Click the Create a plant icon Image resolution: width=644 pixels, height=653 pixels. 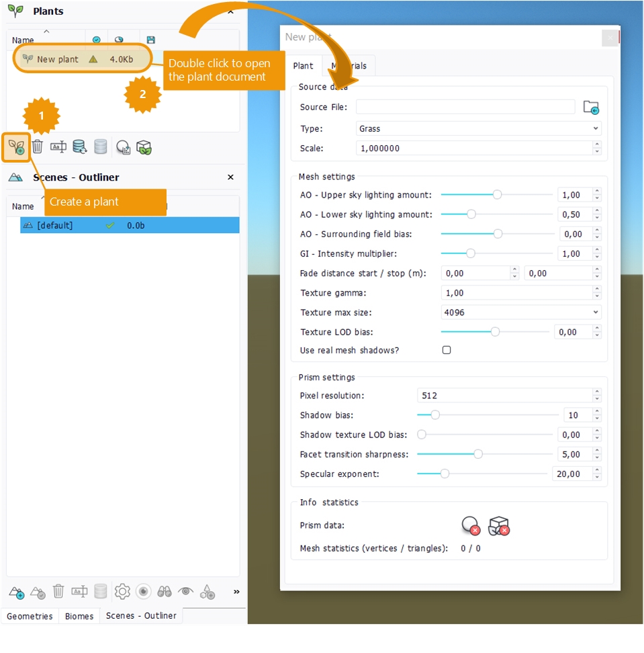pos(16,147)
